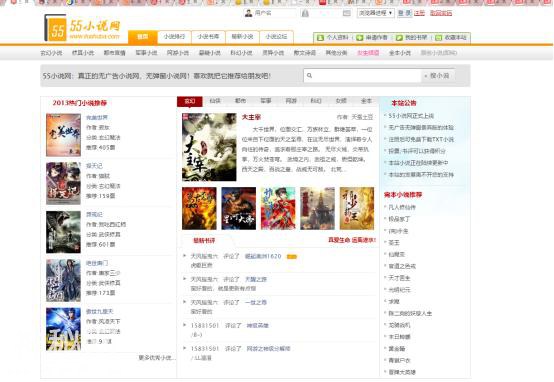
Task: Open the 完美世界 title link in sidebar
Action: 97,118
